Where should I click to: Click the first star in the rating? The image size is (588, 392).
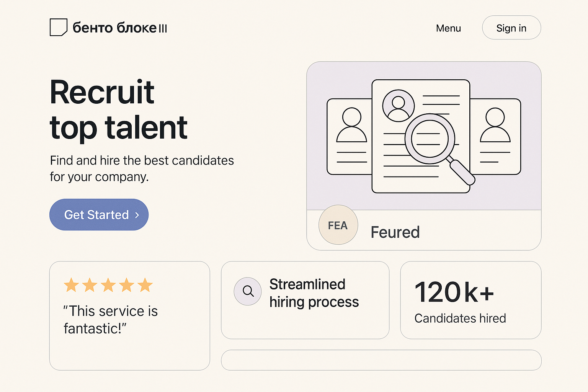tap(71, 285)
